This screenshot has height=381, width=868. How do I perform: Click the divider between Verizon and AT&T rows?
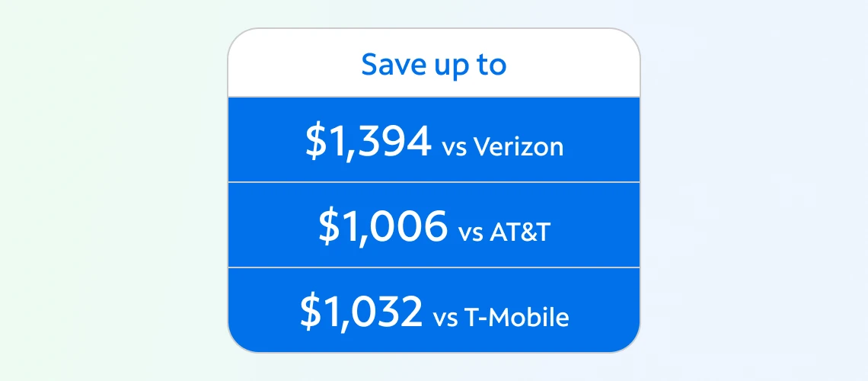433,182
